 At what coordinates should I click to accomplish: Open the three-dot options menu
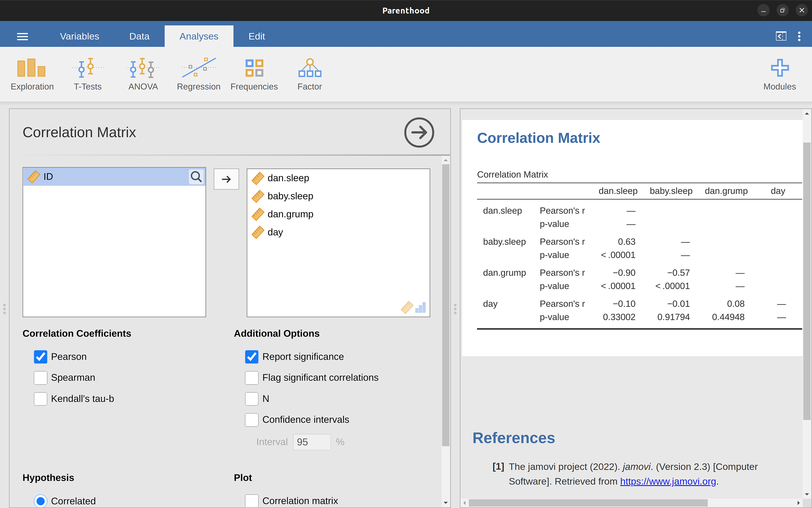coord(799,36)
